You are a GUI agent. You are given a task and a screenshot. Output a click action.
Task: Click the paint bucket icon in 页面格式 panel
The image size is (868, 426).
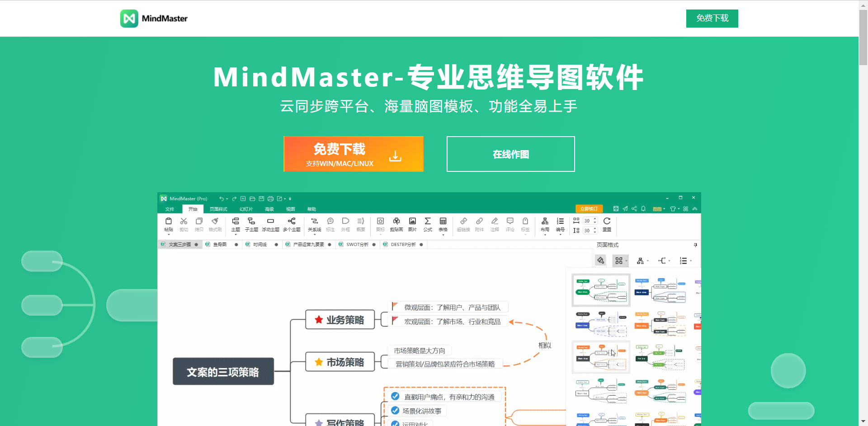point(600,260)
